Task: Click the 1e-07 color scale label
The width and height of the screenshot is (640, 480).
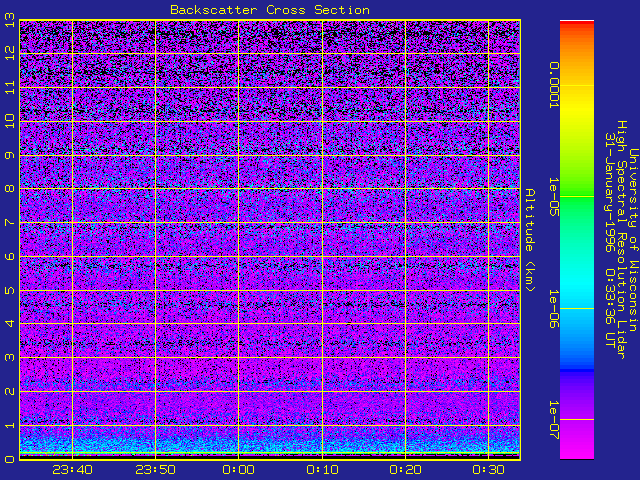Action: pyautogui.click(x=553, y=420)
